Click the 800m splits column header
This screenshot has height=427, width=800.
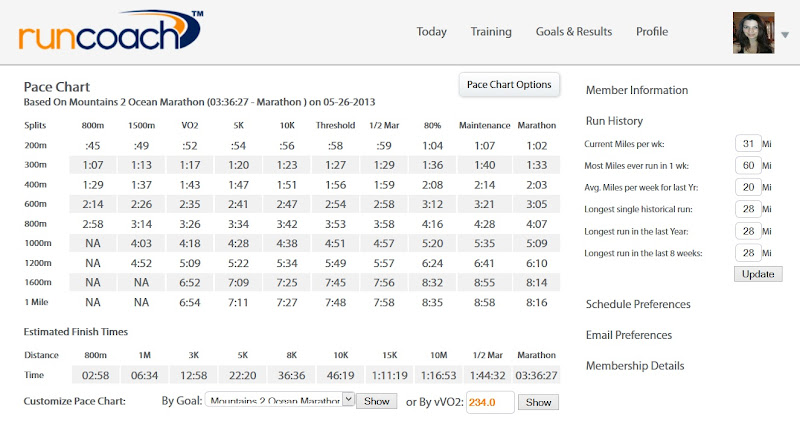[x=93, y=125]
